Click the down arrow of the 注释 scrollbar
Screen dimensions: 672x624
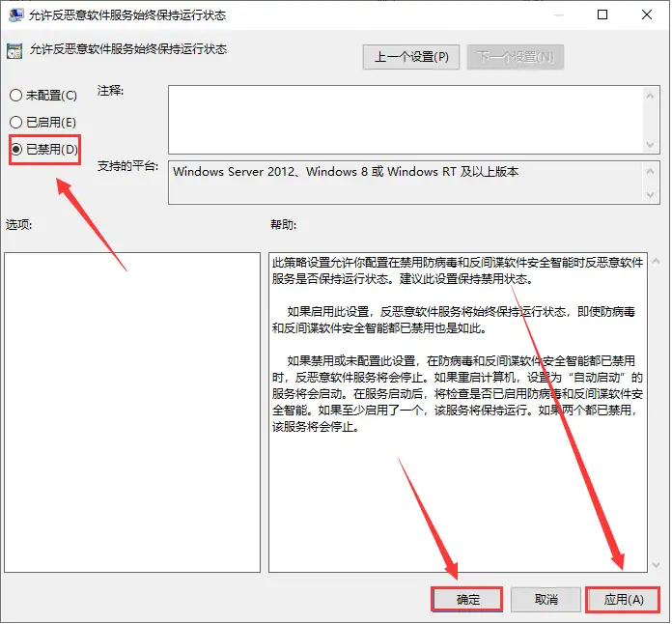coord(651,143)
